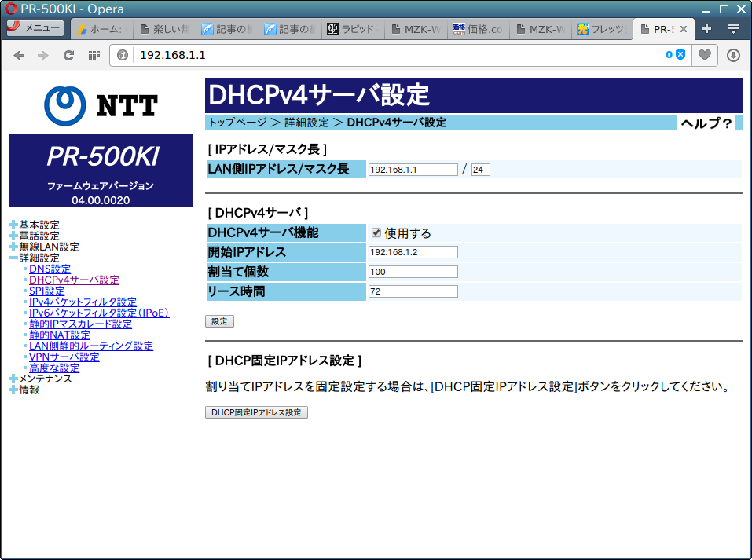Viewport: 752px width, 560px height.
Task: Click the DHCP固定IPアドレス設定 button
Action: tap(257, 412)
